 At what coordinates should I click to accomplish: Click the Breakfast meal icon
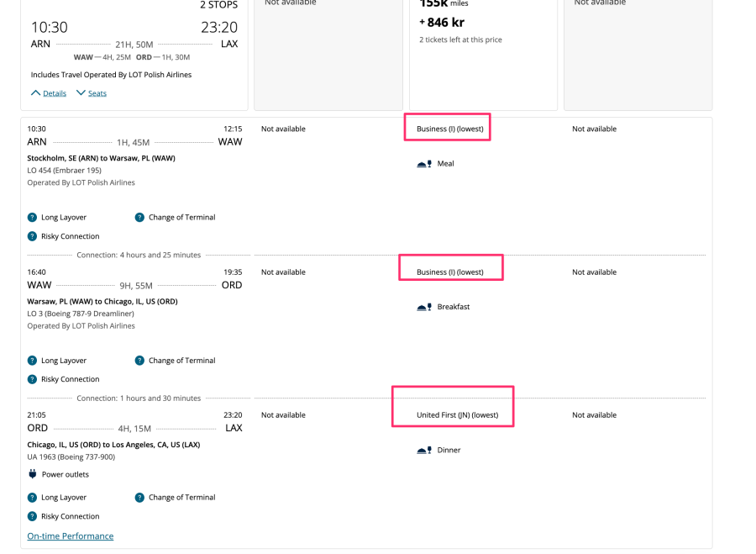coord(424,307)
